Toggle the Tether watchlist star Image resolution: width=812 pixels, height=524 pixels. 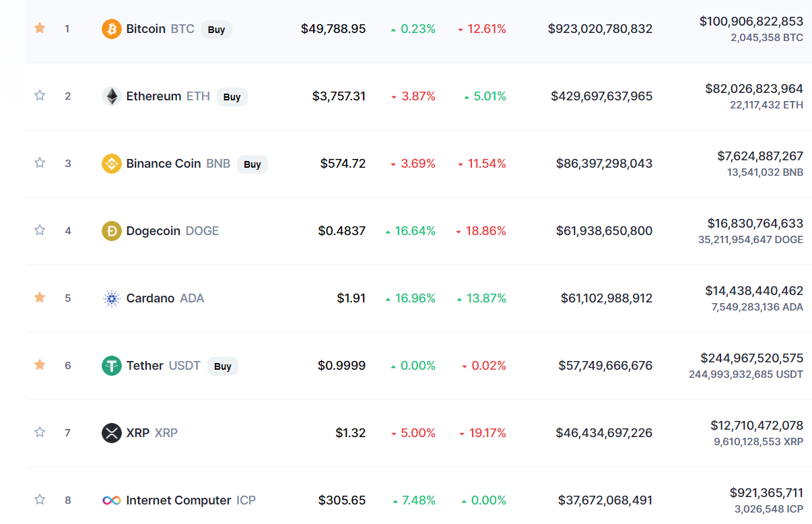(40, 365)
